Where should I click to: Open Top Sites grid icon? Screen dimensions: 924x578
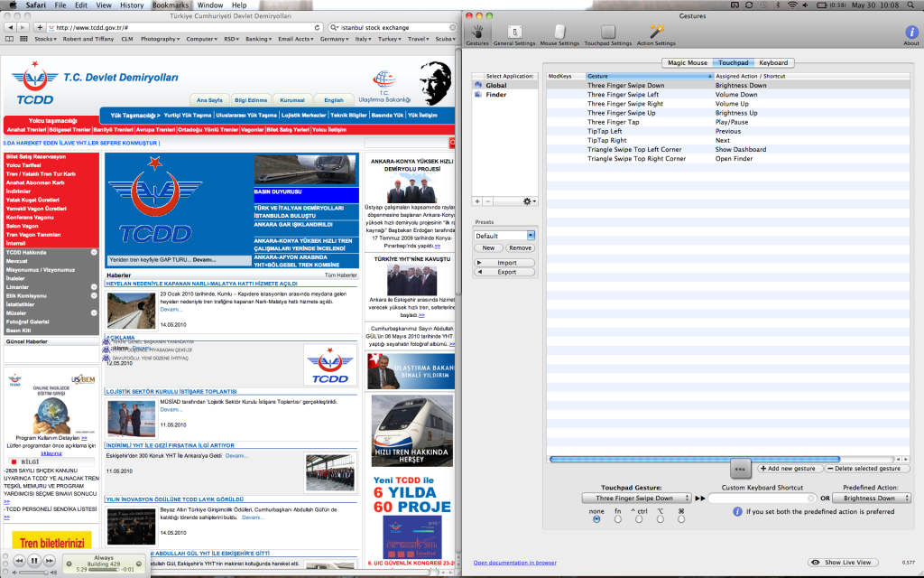point(23,39)
